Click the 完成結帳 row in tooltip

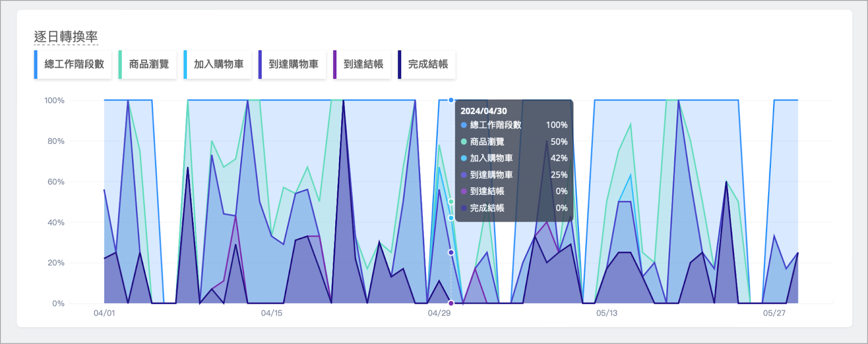click(514, 208)
